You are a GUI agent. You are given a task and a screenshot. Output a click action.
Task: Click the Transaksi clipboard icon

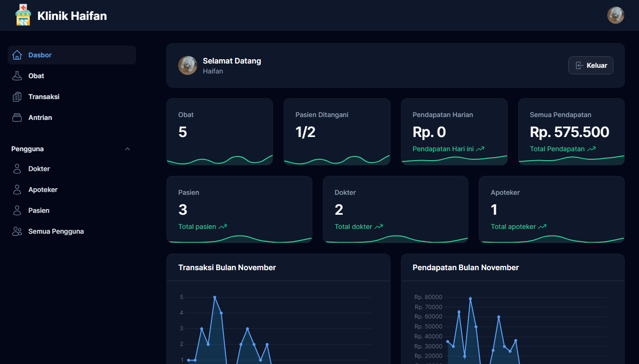click(17, 97)
